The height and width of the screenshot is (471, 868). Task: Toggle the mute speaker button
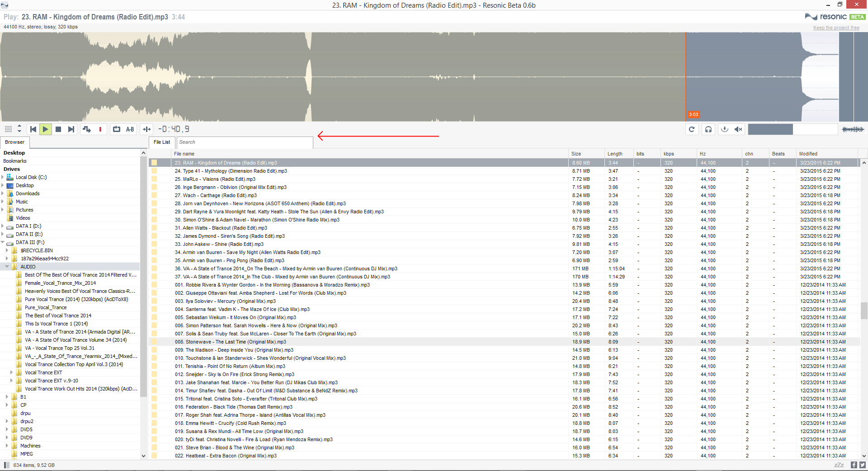click(738, 129)
